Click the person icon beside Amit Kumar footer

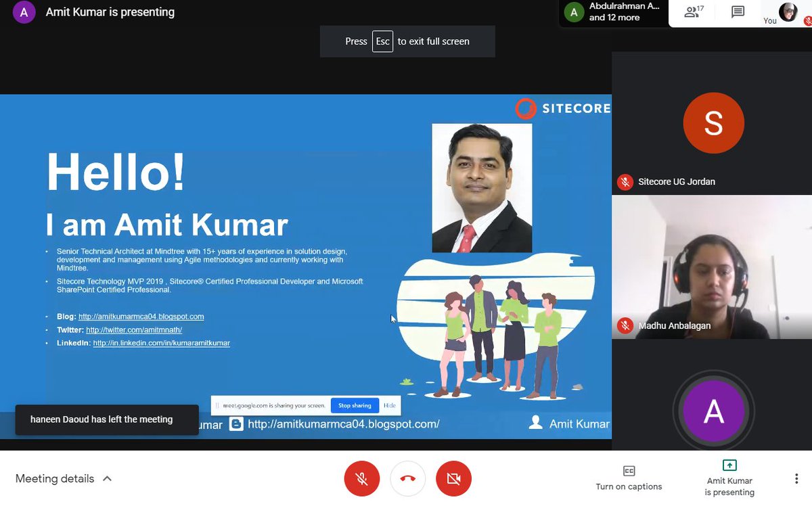[536, 423]
